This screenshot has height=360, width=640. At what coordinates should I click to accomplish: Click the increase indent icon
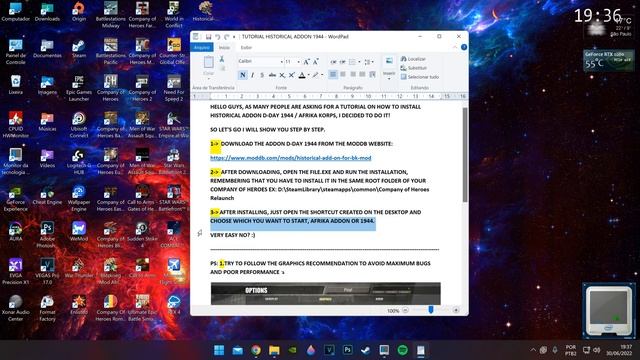(x=342, y=62)
